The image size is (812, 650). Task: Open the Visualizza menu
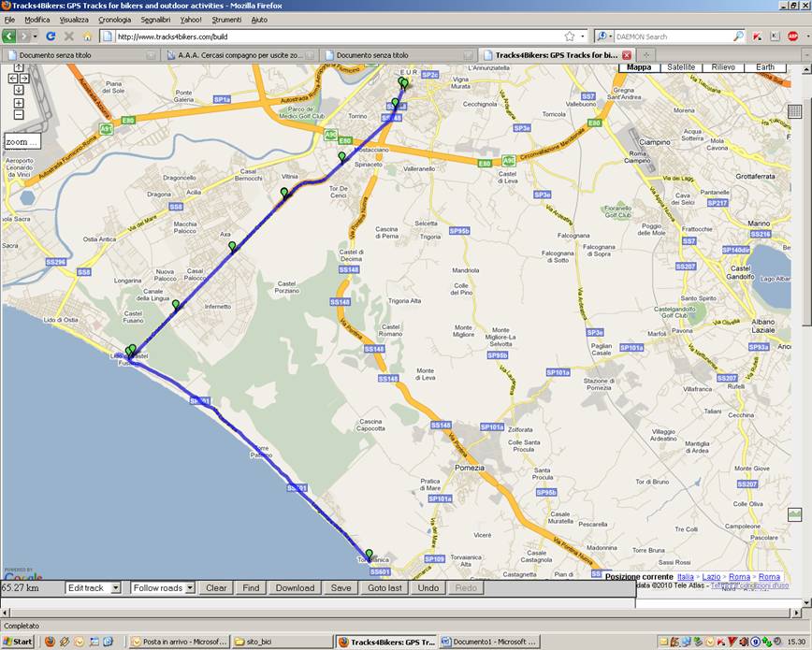(x=74, y=20)
